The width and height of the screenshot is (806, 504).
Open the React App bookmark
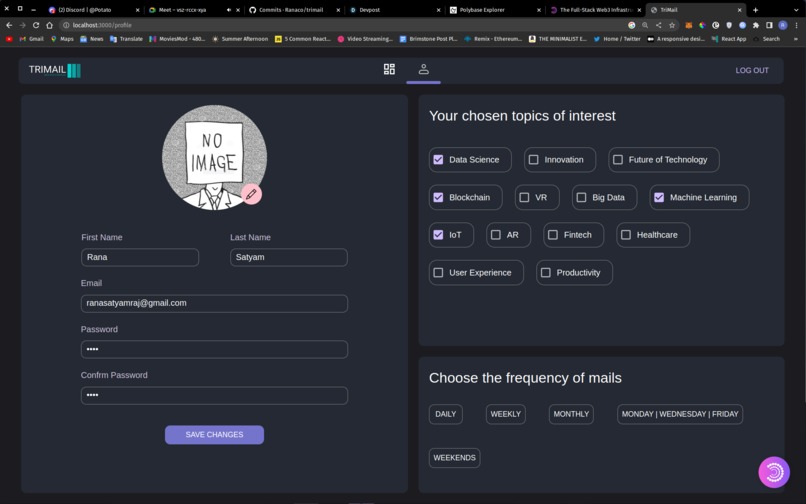tap(729, 39)
